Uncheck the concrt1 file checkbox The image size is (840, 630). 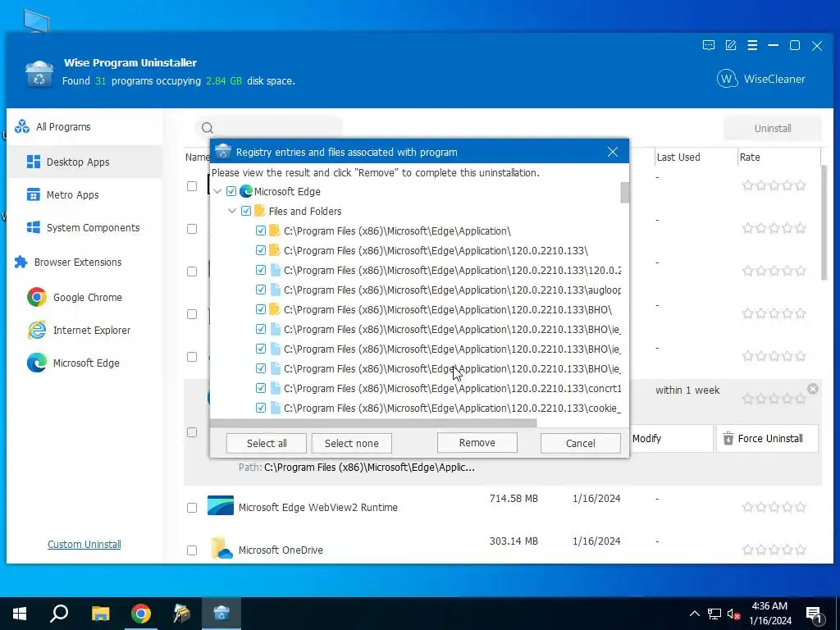261,388
